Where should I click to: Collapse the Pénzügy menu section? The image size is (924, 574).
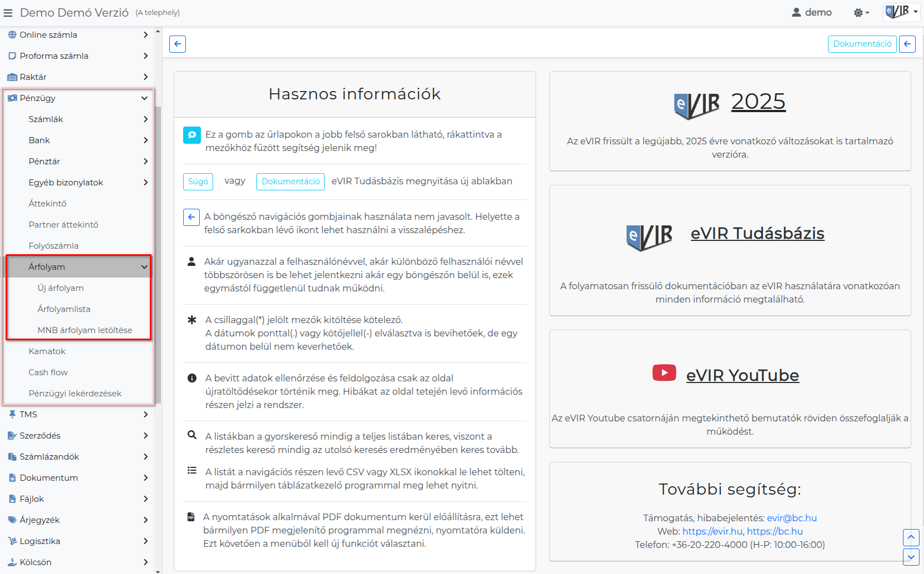[x=144, y=98]
